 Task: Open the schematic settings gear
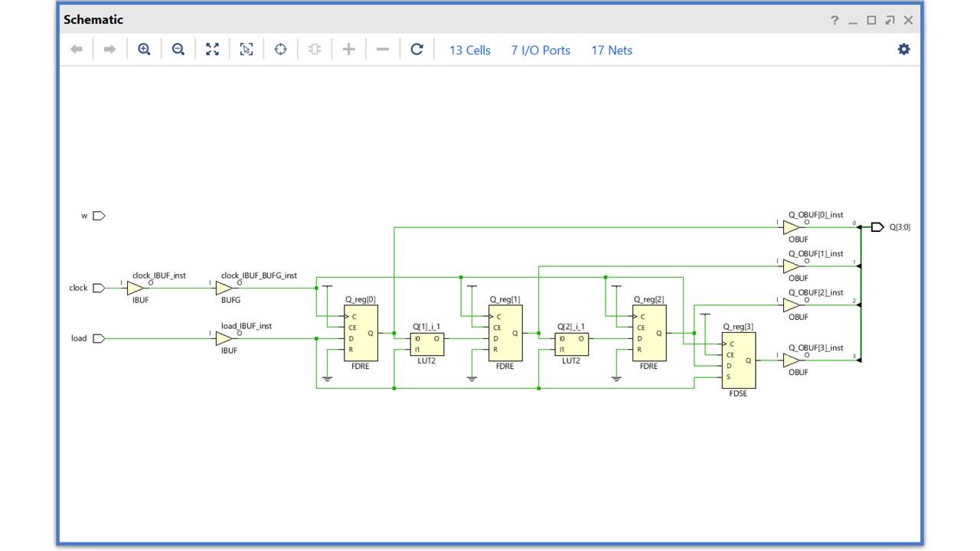pyautogui.click(x=903, y=48)
